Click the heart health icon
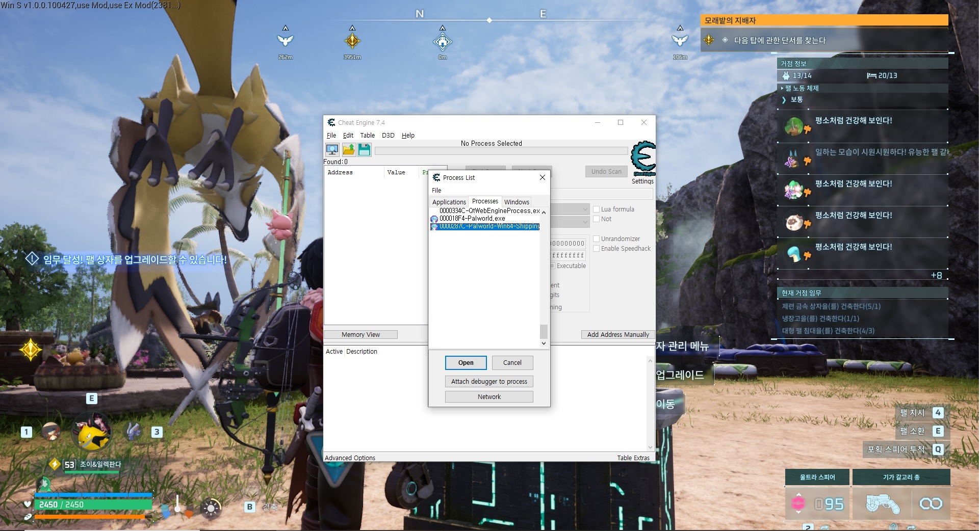This screenshot has width=980, height=531. tap(28, 504)
